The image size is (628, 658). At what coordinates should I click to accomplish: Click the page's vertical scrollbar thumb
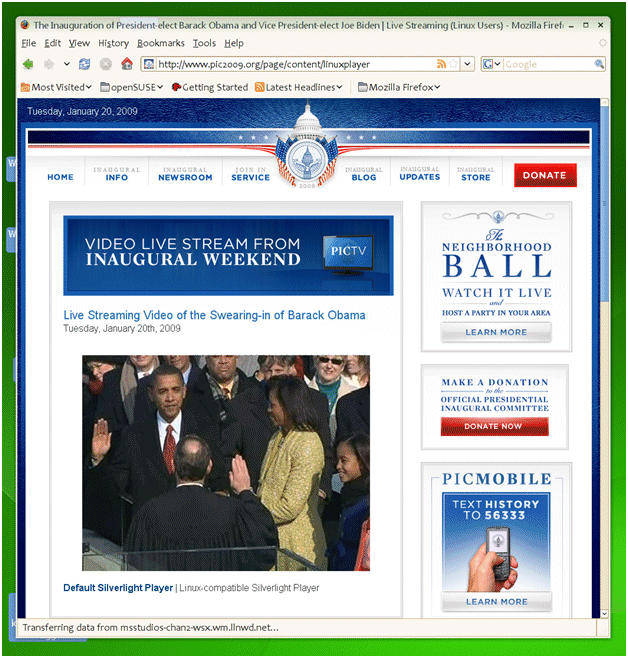604,204
